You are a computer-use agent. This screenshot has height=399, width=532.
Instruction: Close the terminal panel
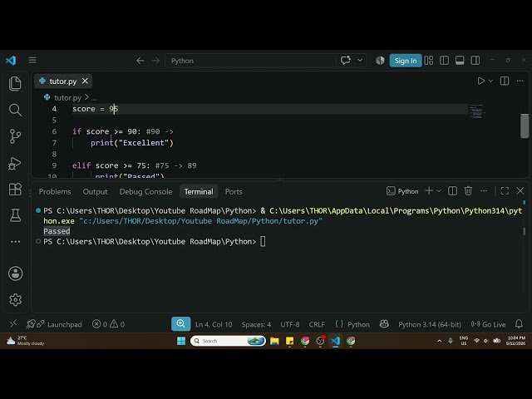click(520, 191)
